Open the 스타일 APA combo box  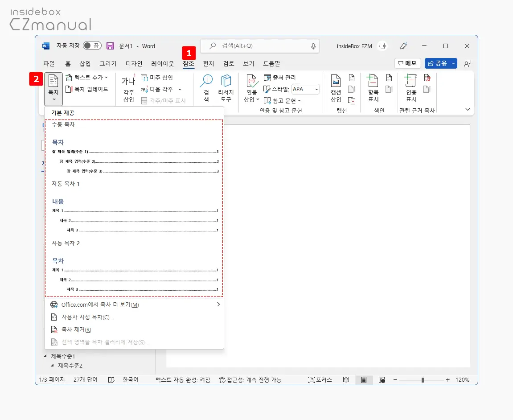305,89
